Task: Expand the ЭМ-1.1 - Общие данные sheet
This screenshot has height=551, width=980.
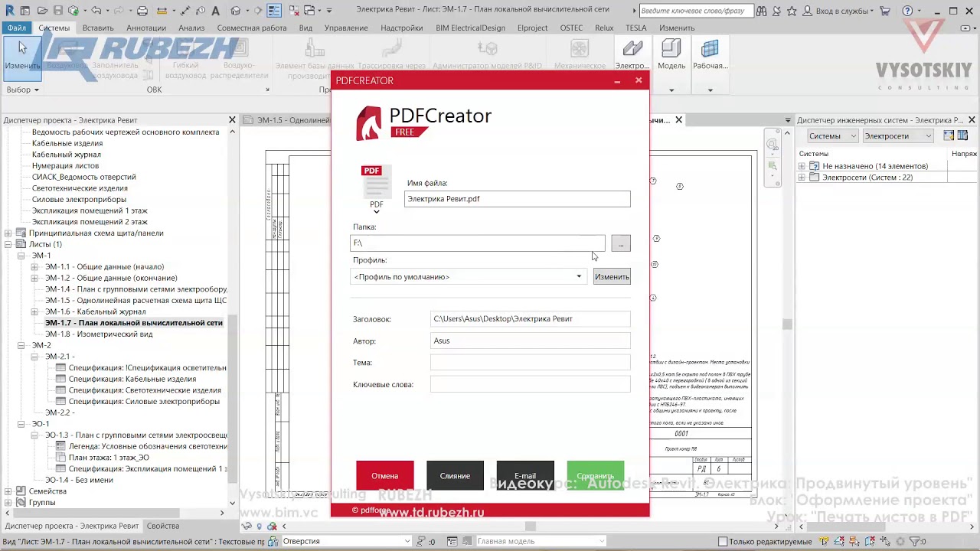Action: 34,267
